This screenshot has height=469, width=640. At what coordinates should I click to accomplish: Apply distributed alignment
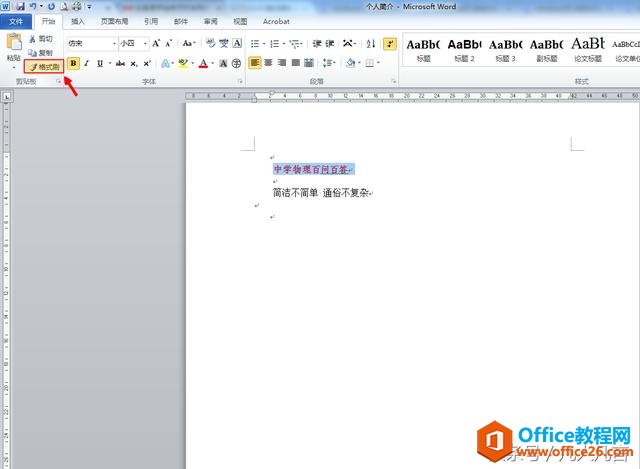point(309,63)
